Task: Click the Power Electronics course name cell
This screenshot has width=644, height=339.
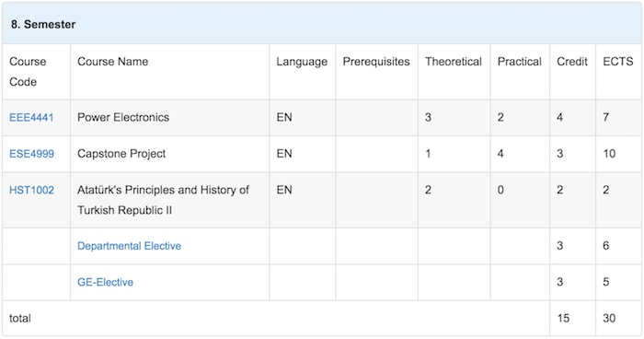Action: pos(123,118)
